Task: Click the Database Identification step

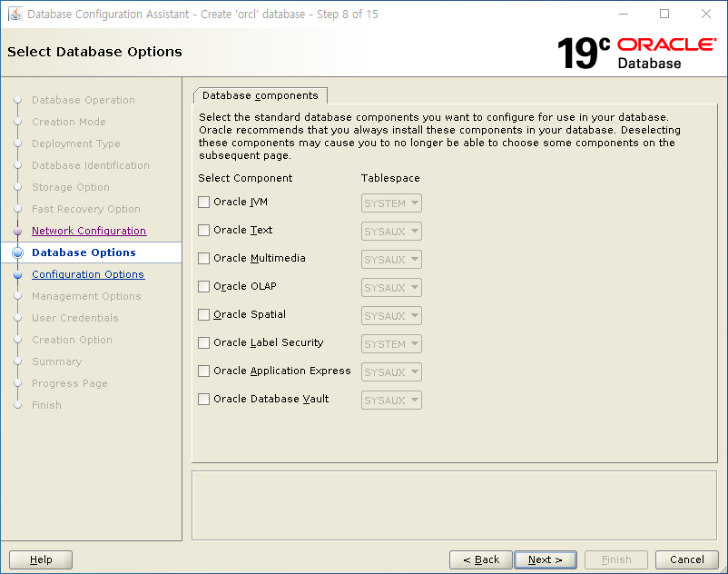Action: (x=91, y=166)
